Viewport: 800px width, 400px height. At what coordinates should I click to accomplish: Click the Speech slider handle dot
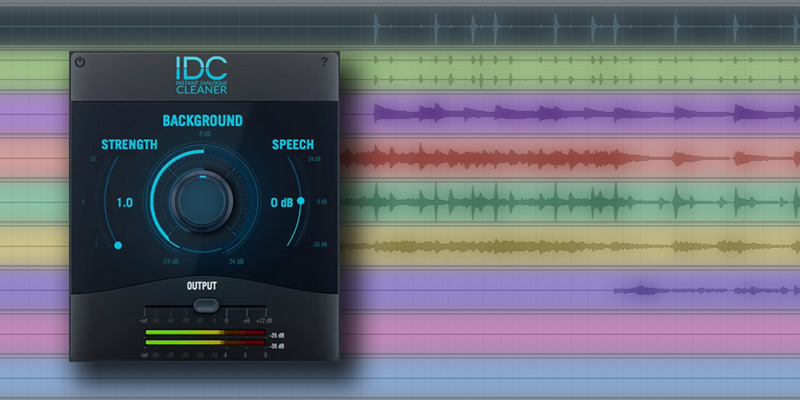pyautogui.click(x=301, y=201)
